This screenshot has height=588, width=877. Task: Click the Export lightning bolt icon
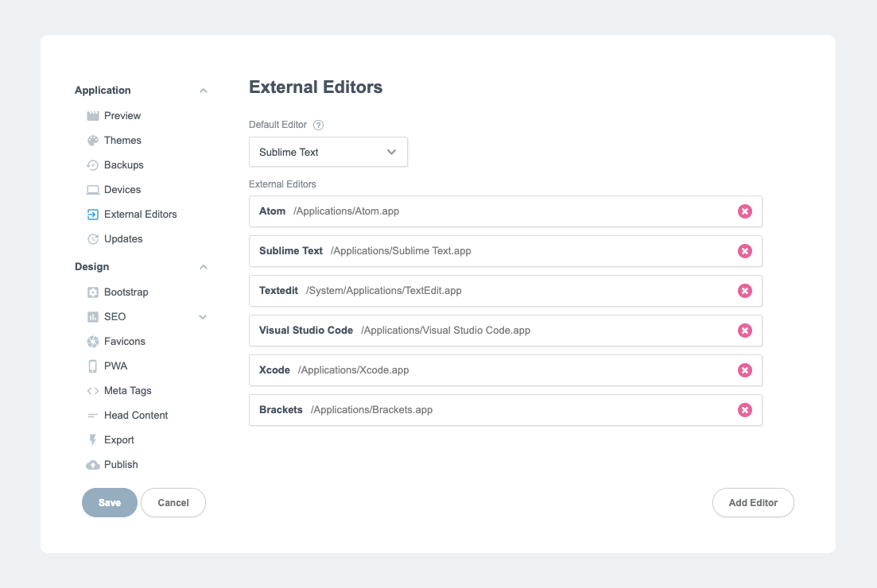tap(93, 440)
